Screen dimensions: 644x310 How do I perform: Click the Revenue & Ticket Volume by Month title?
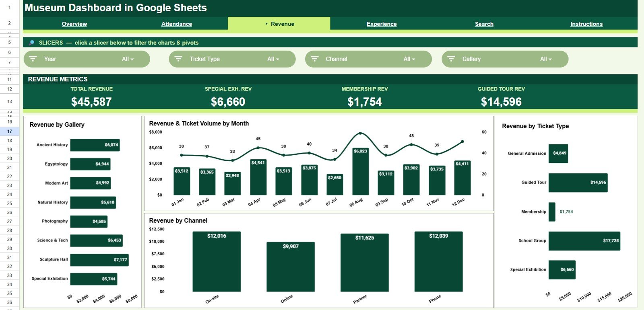pyautogui.click(x=199, y=123)
